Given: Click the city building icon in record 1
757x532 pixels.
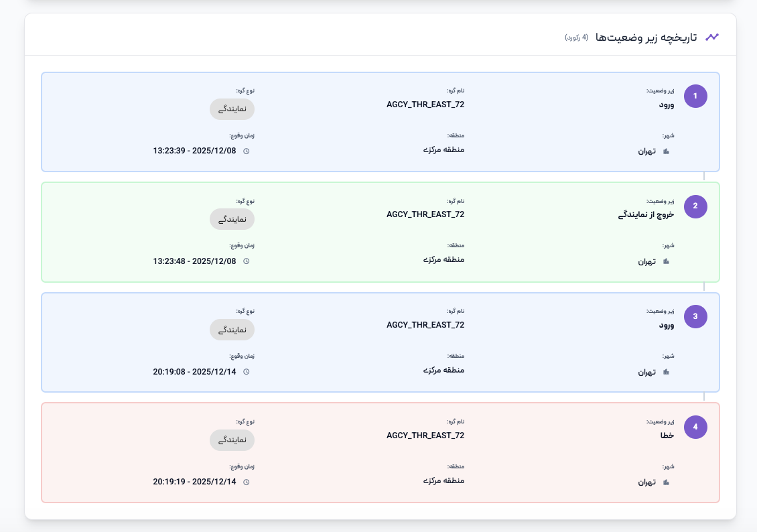Looking at the screenshot, I should point(666,151).
